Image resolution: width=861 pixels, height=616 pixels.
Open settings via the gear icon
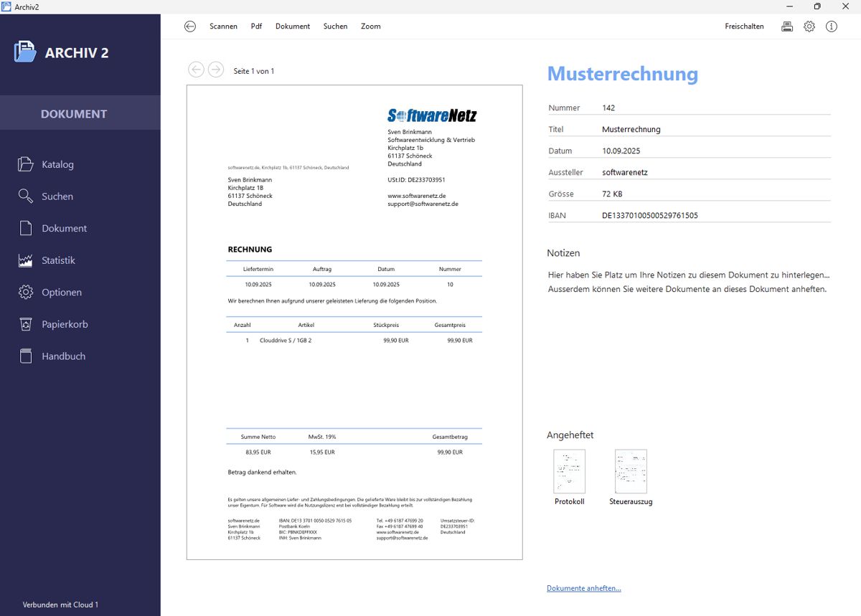tap(809, 27)
